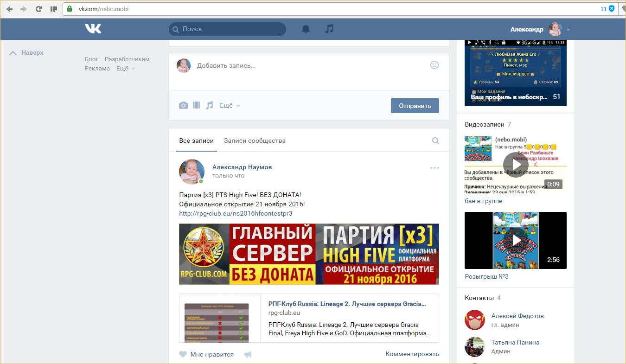Go back with browser back arrow
Viewport: 626px width, 364px height.
pos(9,9)
